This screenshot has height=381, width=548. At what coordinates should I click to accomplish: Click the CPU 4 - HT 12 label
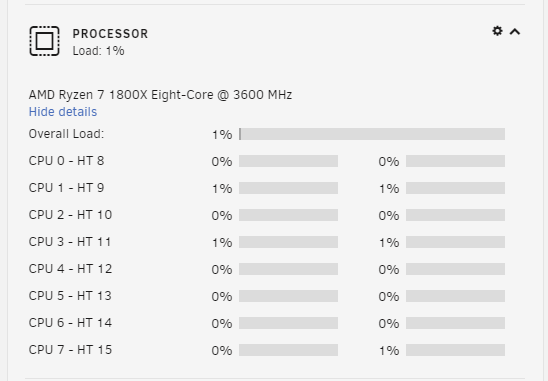pyautogui.click(x=70, y=269)
